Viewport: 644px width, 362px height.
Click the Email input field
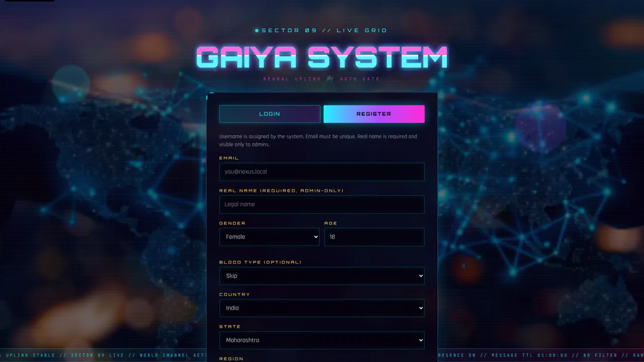322,172
